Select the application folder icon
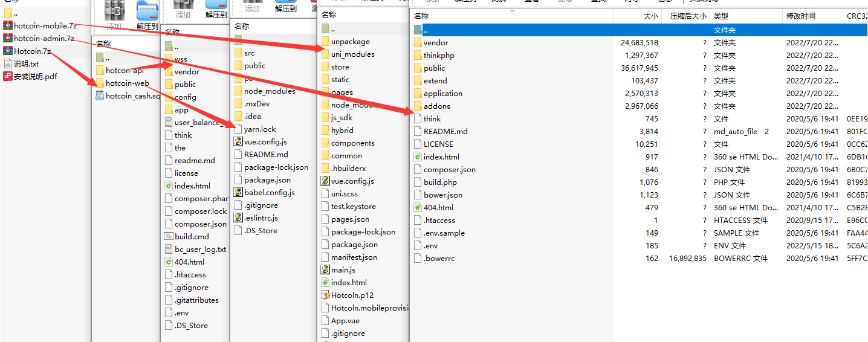Viewport: 868px width, 342px height. click(x=418, y=93)
